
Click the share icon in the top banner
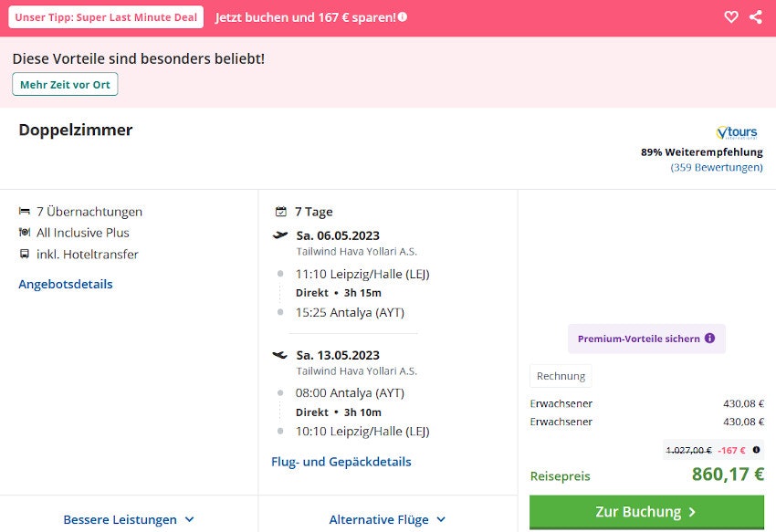pyautogui.click(x=756, y=17)
